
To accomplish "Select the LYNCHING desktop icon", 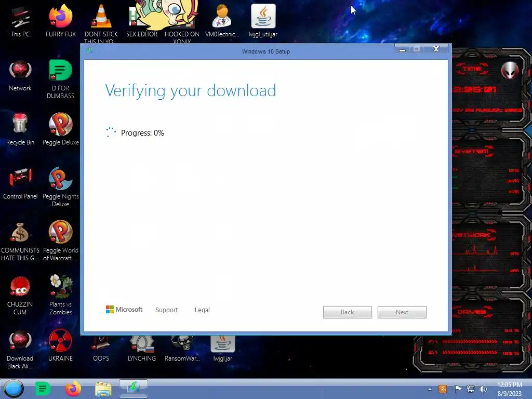I will [x=141, y=349].
